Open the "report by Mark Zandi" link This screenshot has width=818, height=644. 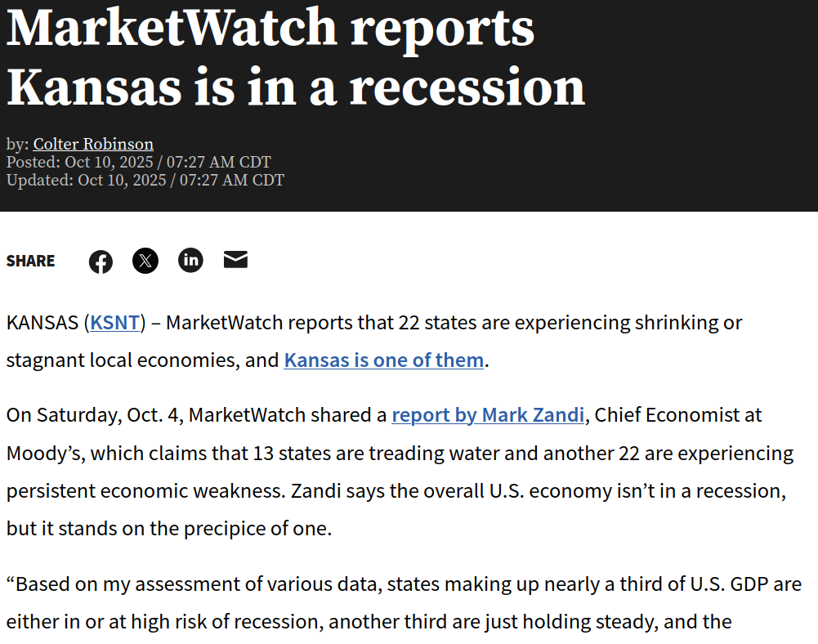point(488,415)
